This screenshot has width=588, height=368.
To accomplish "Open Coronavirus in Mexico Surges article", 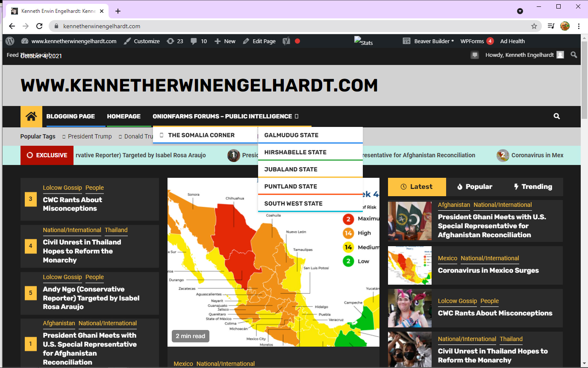I will coord(488,271).
